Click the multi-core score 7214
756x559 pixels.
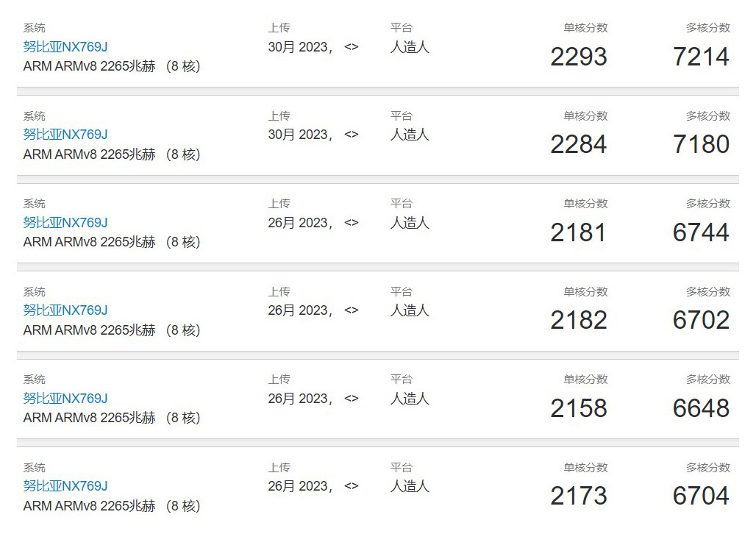click(701, 57)
